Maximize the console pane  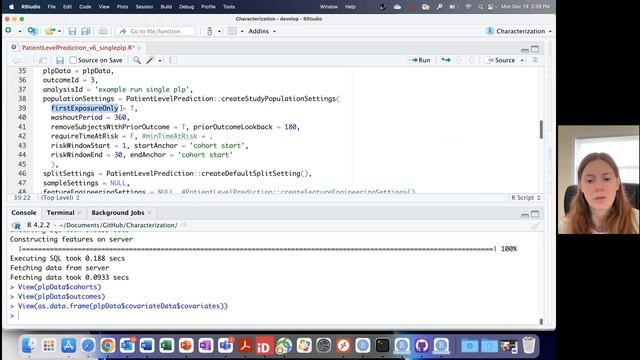(x=535, y=214)
